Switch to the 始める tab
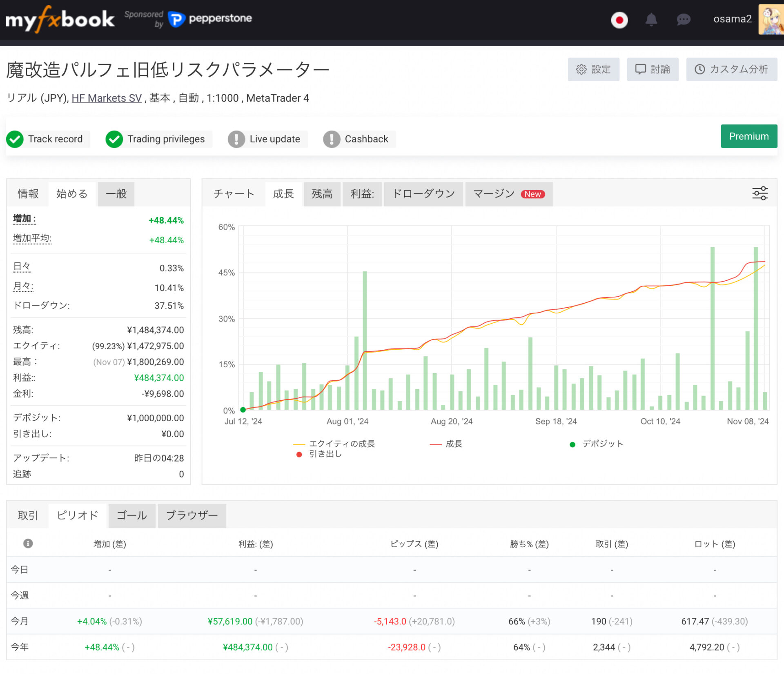 (72, 194)
